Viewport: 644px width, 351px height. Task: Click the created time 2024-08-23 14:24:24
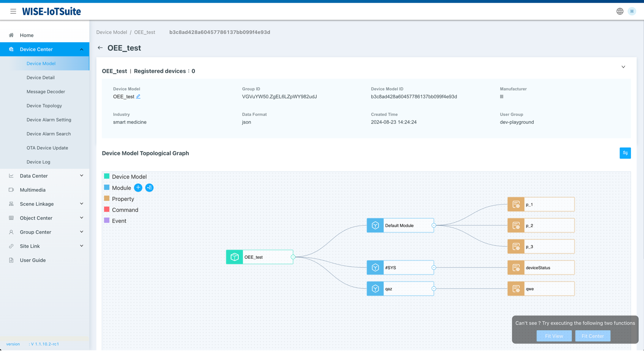(394, 122)
